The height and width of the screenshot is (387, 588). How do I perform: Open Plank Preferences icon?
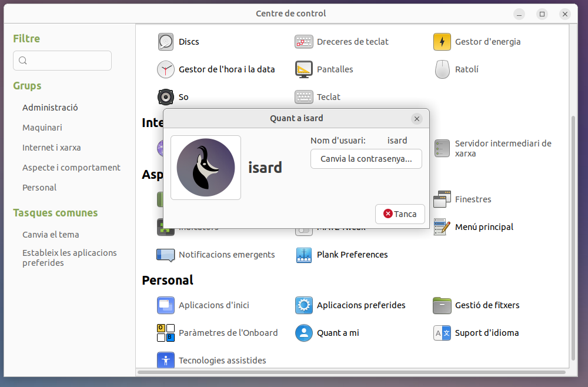pos(303,255)
